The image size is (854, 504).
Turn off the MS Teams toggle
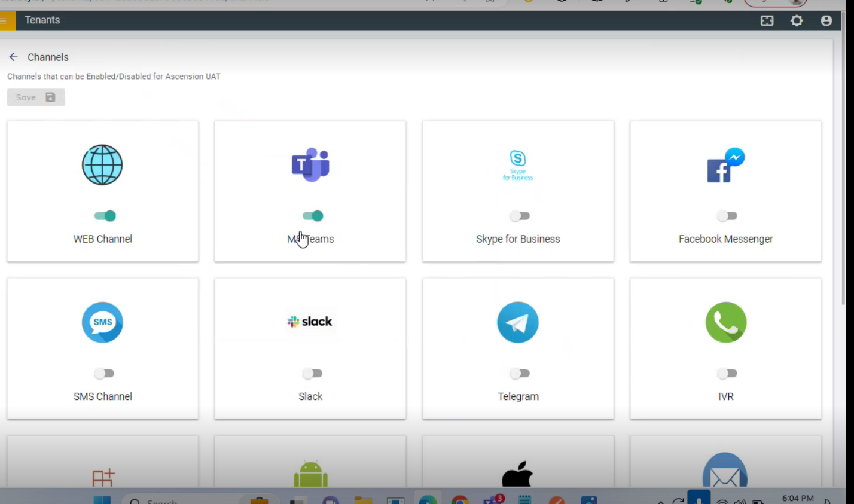[x=313, y=216]
